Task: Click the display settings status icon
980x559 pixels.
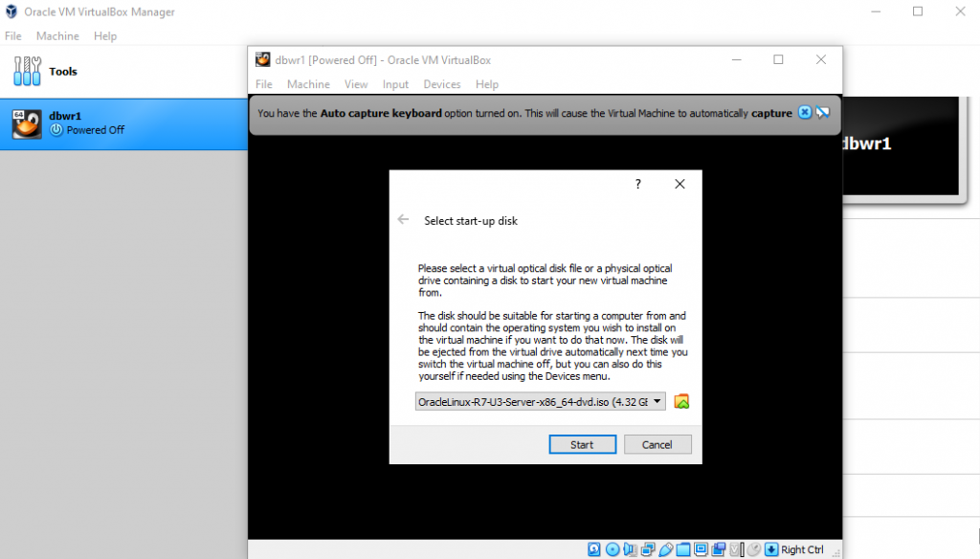Action: click(x=701, y=549)
